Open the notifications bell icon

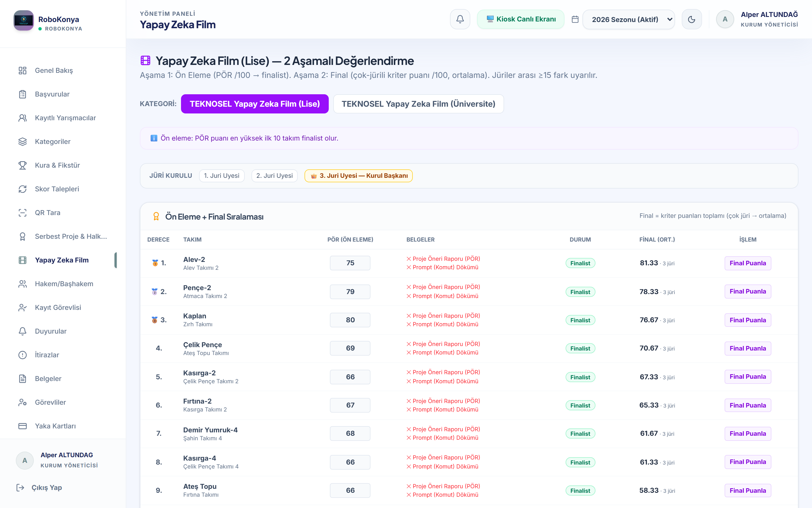[x=460, y=19]
